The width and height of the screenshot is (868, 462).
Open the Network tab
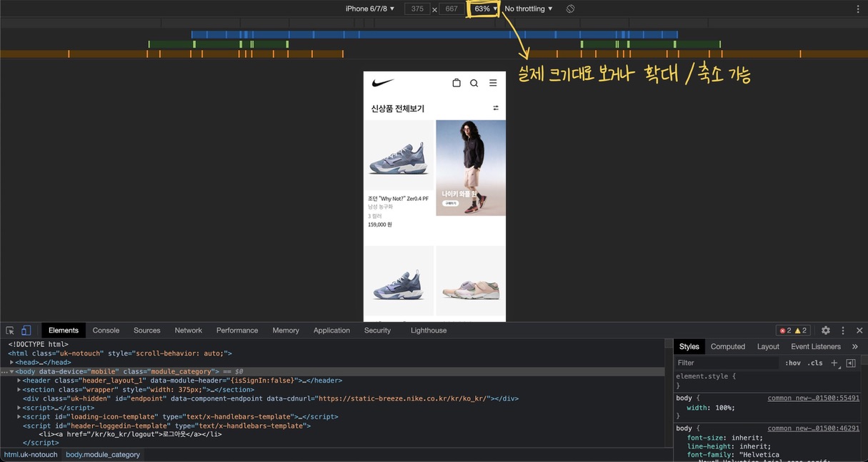[189, 330]
